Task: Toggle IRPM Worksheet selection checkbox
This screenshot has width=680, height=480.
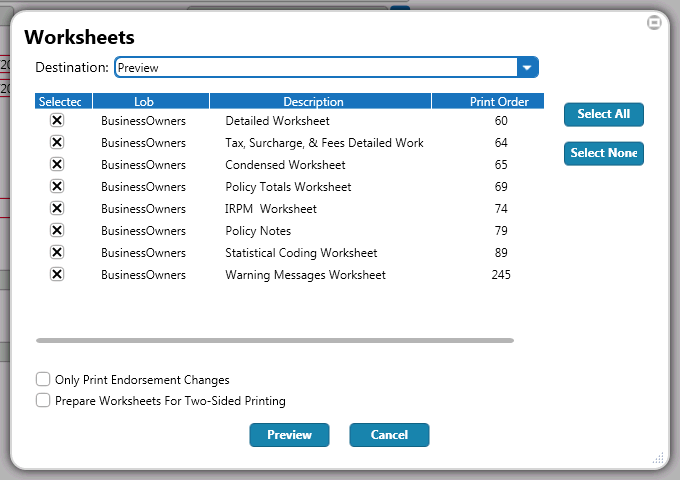Action: click(x=57, y=208)
